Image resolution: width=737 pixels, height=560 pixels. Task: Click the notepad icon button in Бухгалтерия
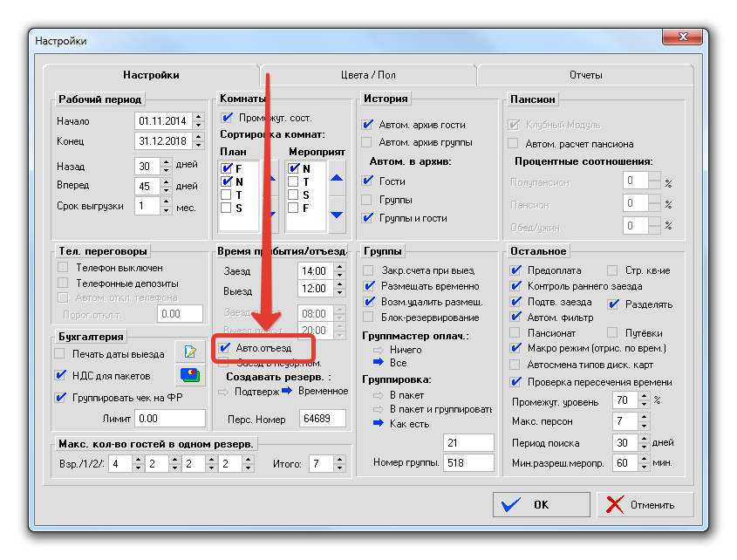pos(188,352)
